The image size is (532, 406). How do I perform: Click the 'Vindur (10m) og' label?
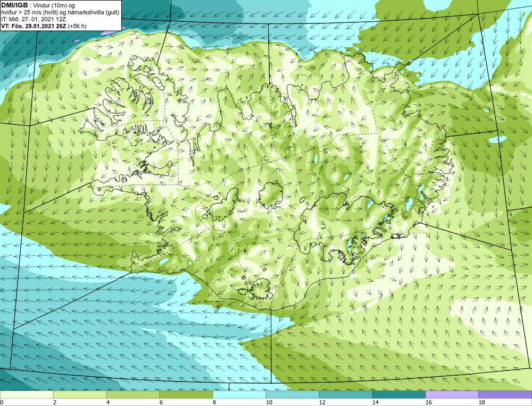(55, 5)
